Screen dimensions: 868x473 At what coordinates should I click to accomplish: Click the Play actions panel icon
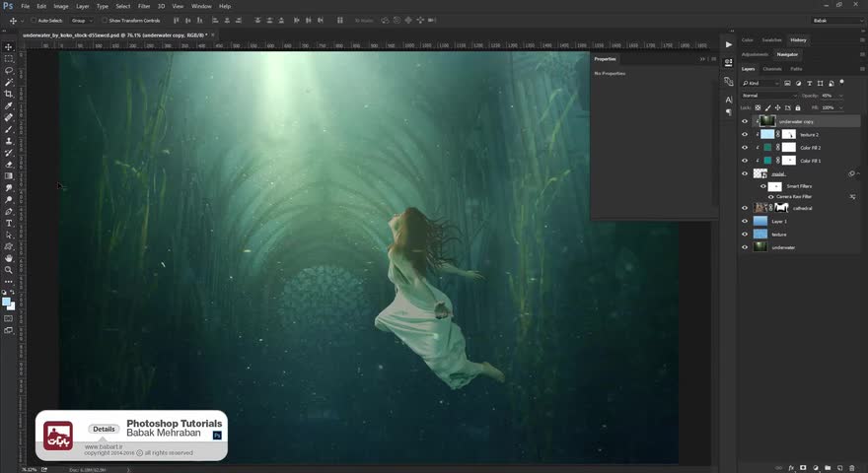pos(729,44)
